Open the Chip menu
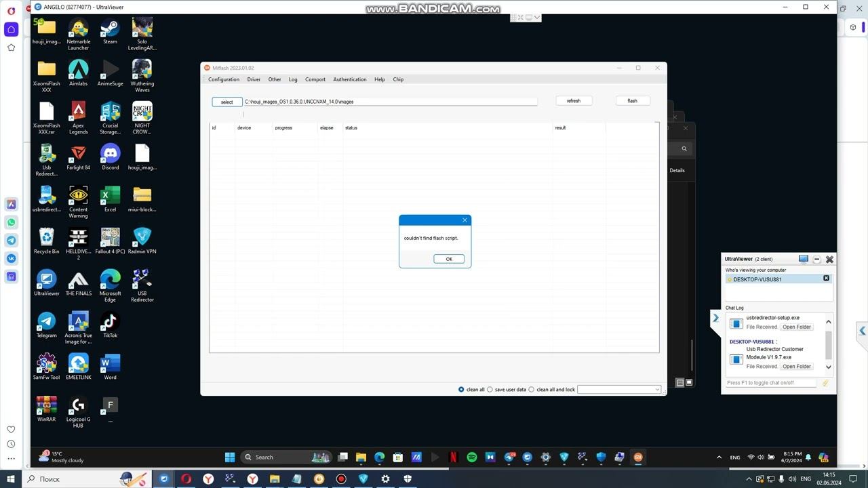 point(398,79)
